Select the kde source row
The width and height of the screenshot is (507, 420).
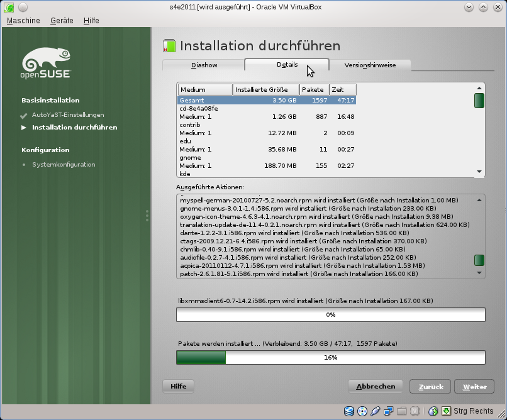267,174
